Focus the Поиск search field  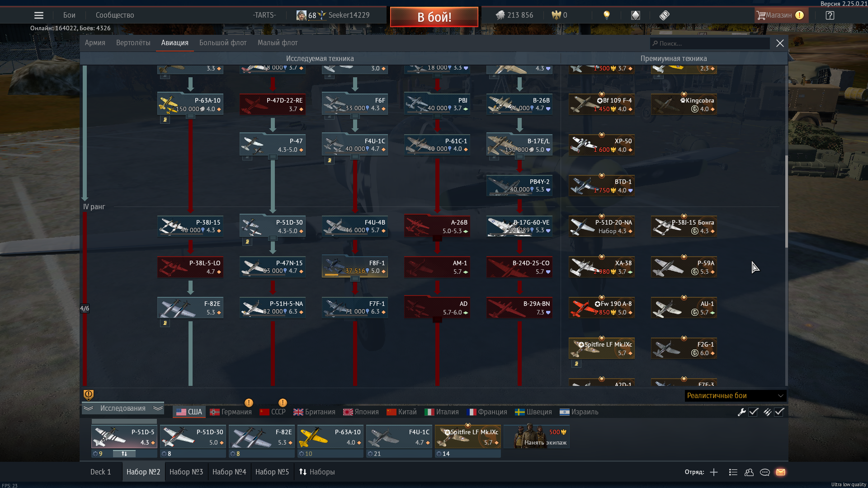point(710,43)
